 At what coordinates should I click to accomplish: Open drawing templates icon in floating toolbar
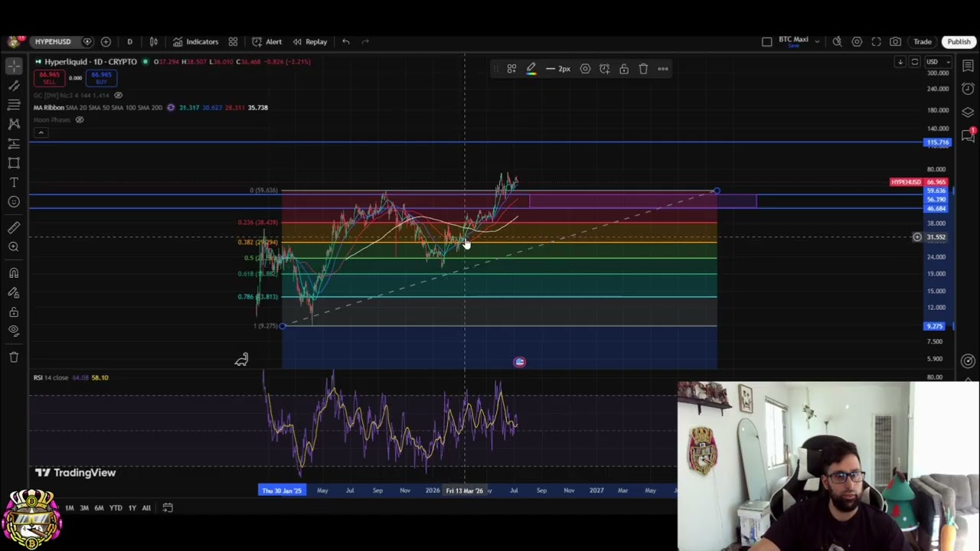[511, 69]
